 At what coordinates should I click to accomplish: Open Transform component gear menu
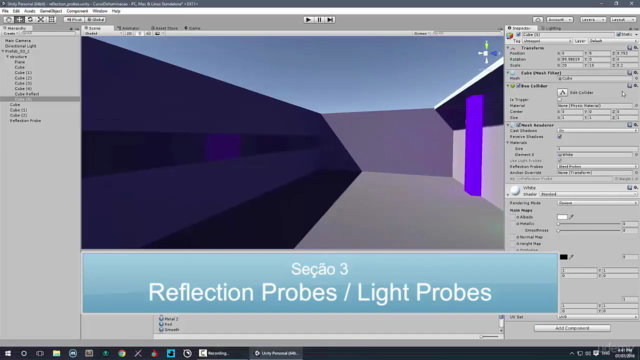point(636,48)
